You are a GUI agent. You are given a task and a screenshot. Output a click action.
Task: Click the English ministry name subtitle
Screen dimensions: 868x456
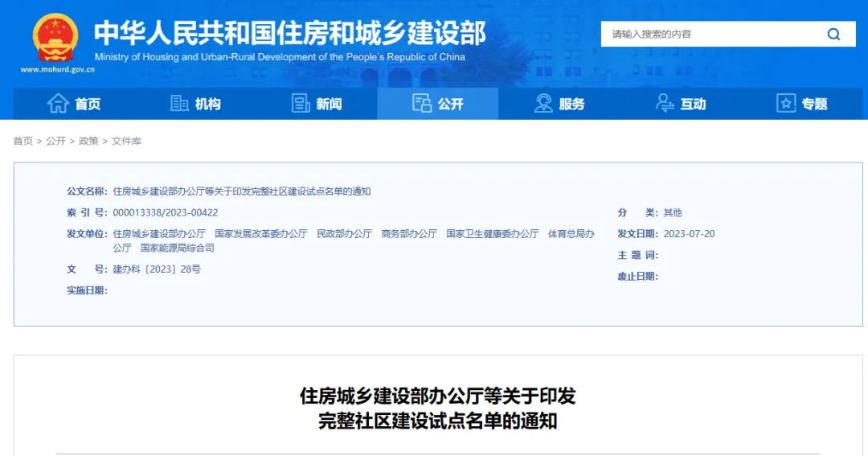(280, 57)
